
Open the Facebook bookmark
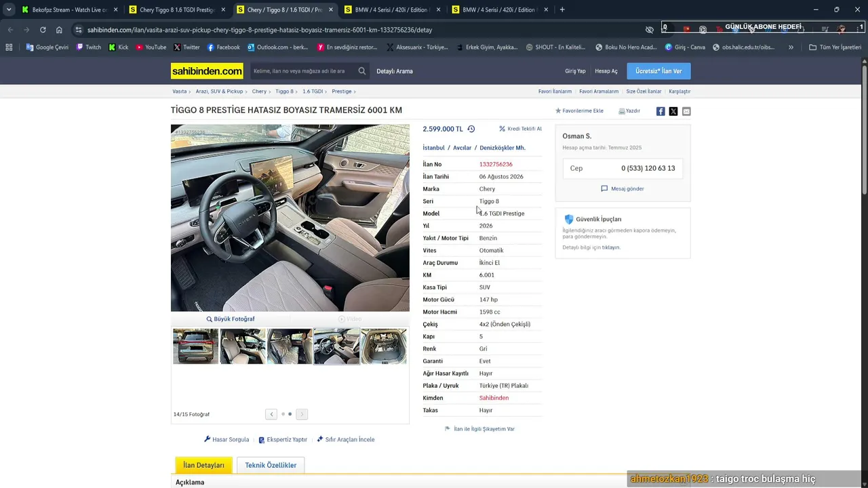pyautogui.click(x=223, y=47)
